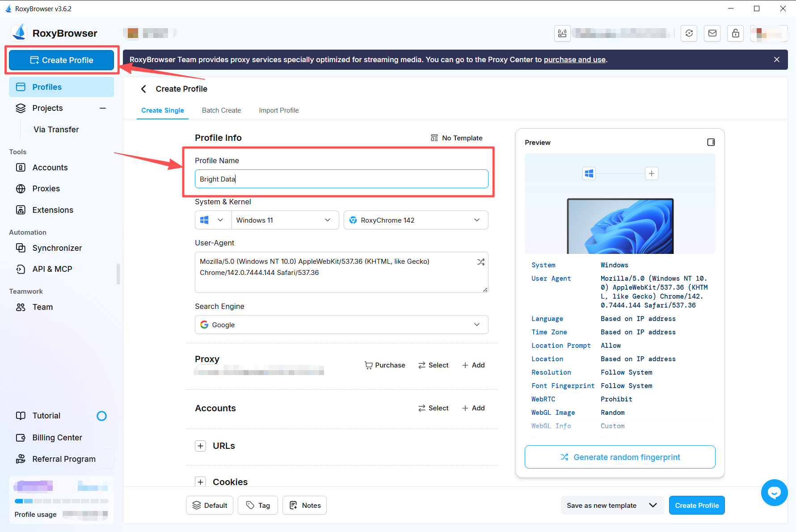Screen dimensions: 796x532
Task: Click the back arrow beside Create Profile
Action: (x=143, y=89)
